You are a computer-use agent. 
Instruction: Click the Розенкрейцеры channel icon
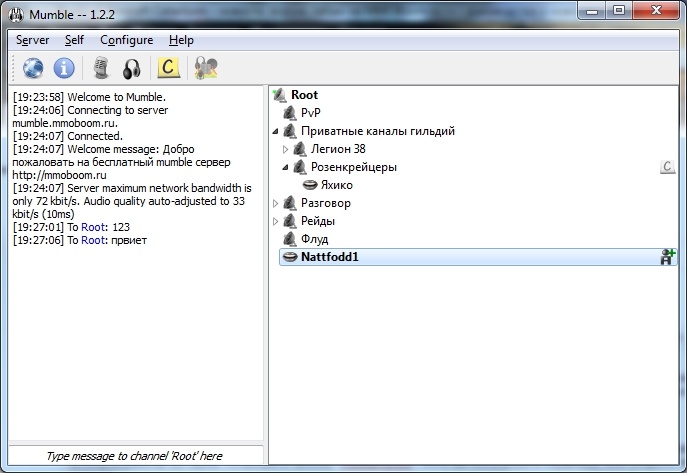[x=300, y=167]
